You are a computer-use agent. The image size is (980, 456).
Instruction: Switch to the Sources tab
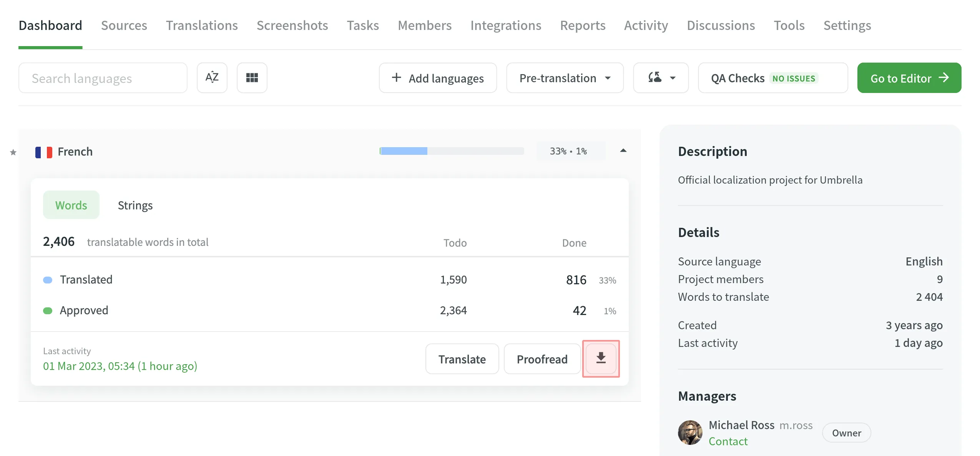[124, 25]
